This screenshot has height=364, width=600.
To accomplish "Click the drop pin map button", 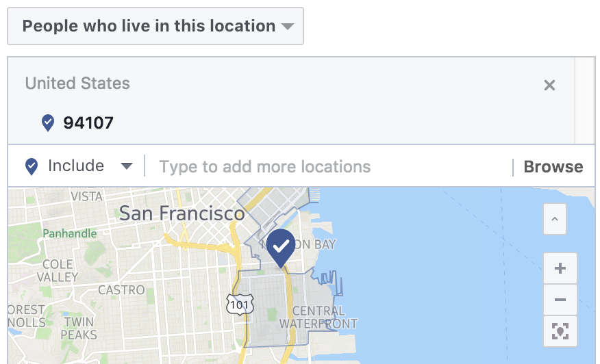I will pyautogui.click(x=560, y=331).
